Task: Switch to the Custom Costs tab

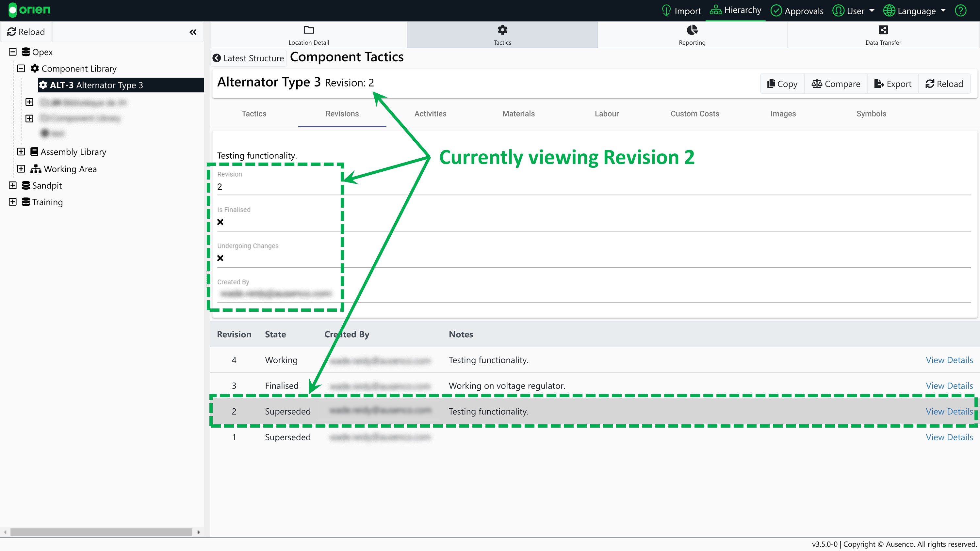Action: tap(695, 114)
